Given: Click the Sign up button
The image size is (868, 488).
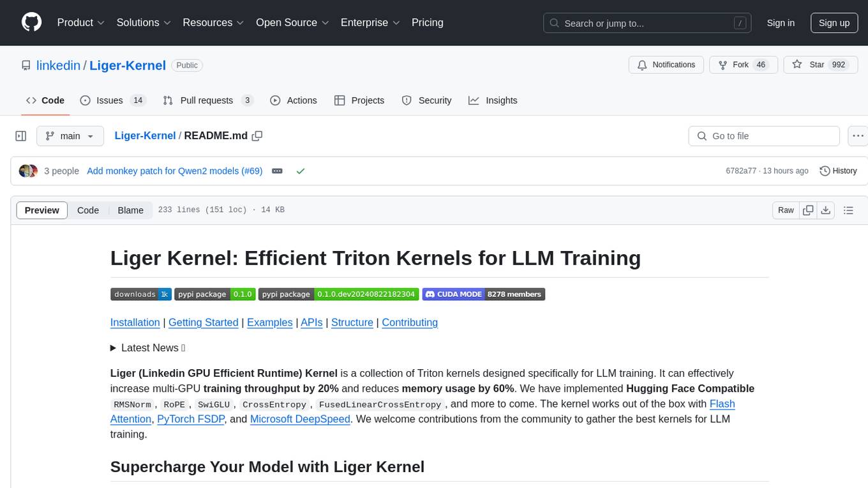Looking at the screenshot, I should point(834,23).
